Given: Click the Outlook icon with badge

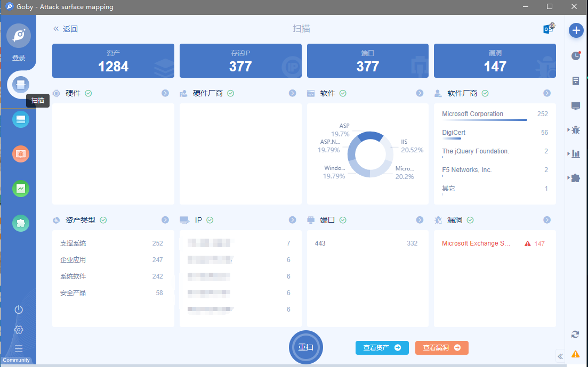Looking at the screenshot, I should 548,29.
